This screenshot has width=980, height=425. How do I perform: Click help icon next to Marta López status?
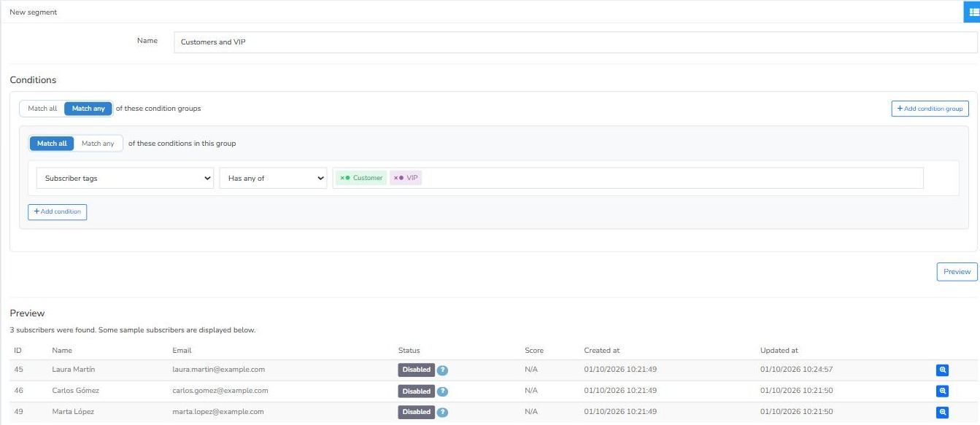[x=442, y=412]
